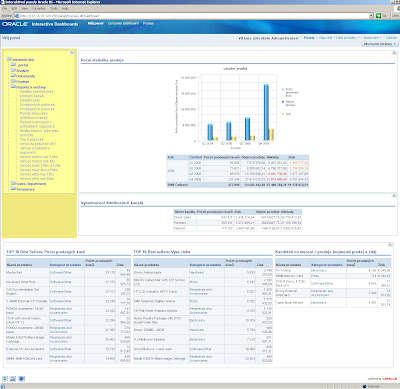Click the TOP 10 Best sellers: Výše zisku heading
This screenshot has width=400, height=389.
(x=162, y=252)
